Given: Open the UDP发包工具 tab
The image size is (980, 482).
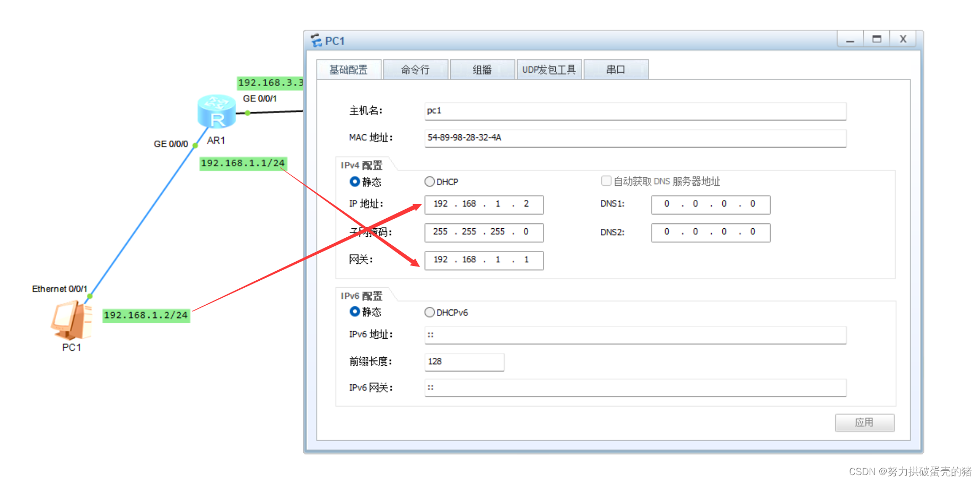Looking at the screenshot, I should pyautogui.click(x=549, y=70).
